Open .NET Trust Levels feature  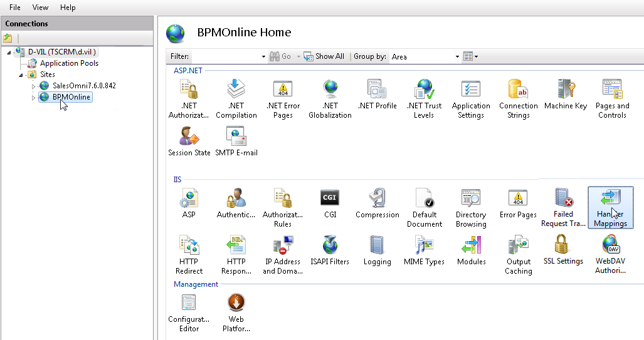tap(424, 100)
